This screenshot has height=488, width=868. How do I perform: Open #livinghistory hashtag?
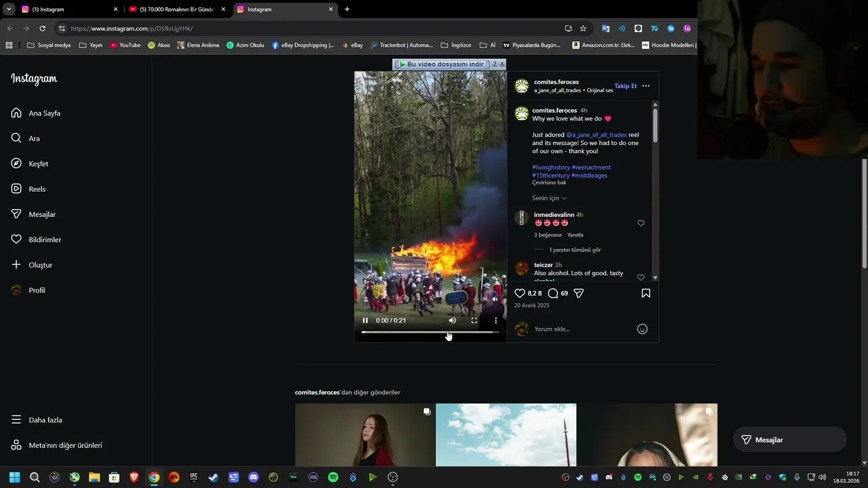tap(551, 167)
